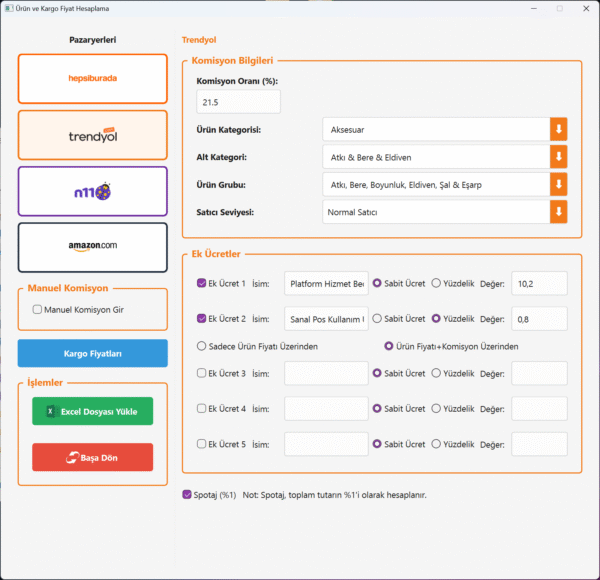
Task: Select the trendyol marketplace card
Action: pyautogui.click(x=93, y=135)
